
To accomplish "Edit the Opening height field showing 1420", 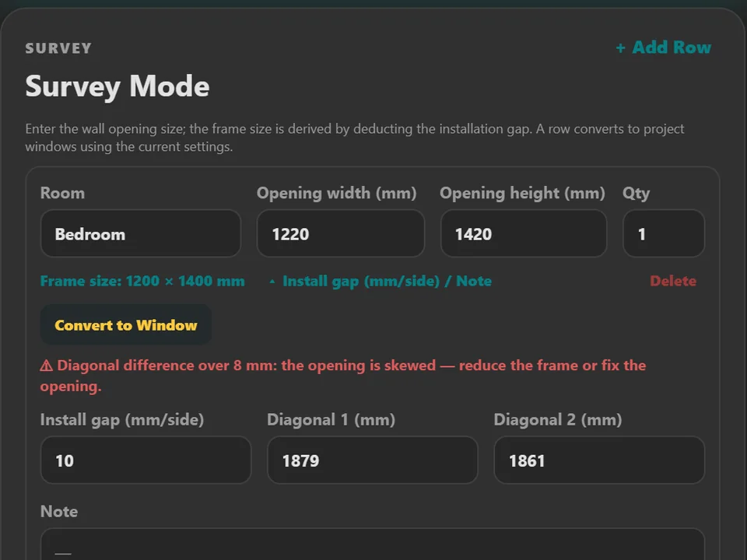I will click(524, 234).
